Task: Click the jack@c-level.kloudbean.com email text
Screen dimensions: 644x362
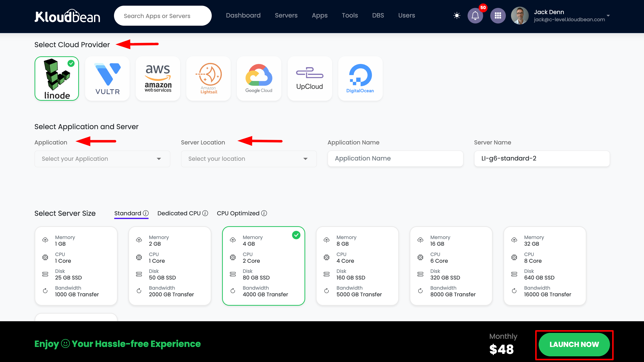Action: 569,20
